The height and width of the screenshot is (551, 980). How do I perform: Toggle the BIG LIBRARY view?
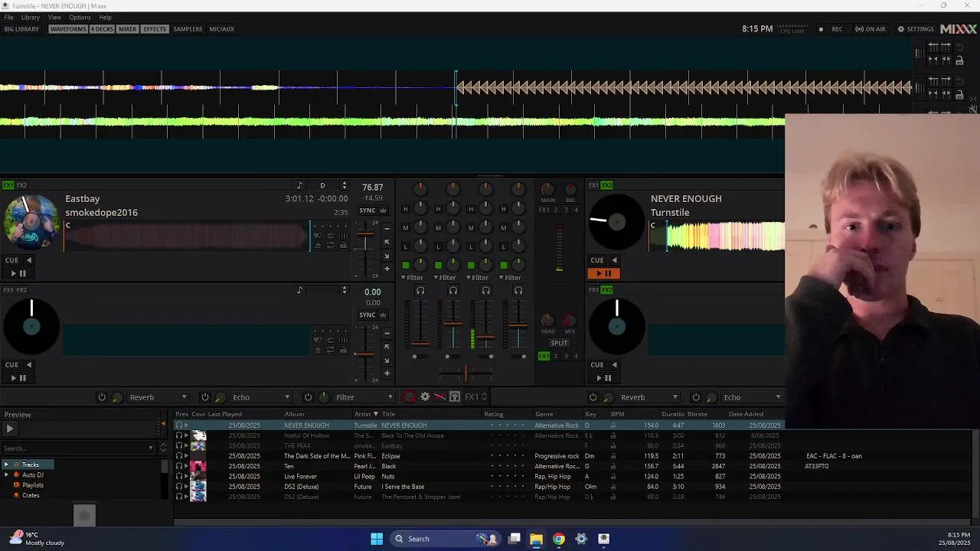(21, 29)
